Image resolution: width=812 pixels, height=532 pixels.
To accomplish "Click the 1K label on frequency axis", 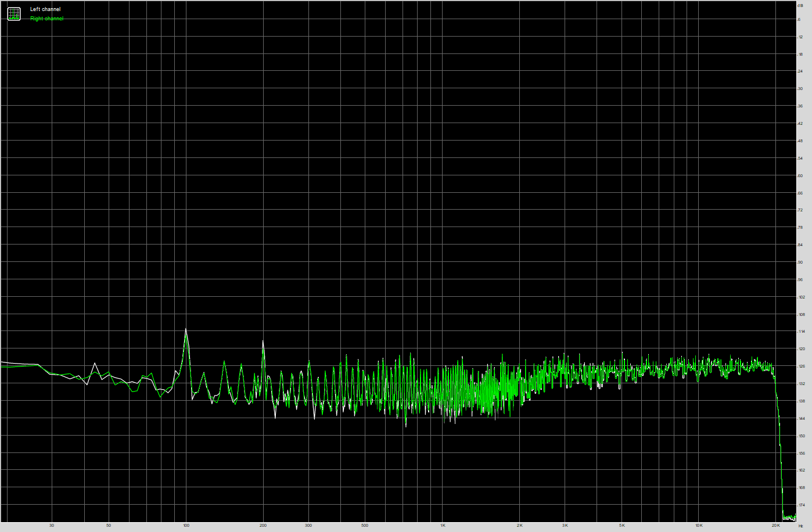I will tap(443, 526).
